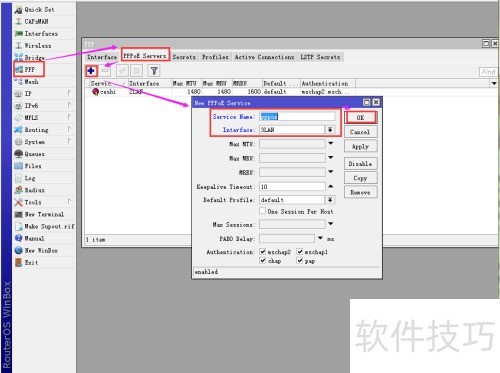Open the Bridge menu item

[x=34, y=57]
